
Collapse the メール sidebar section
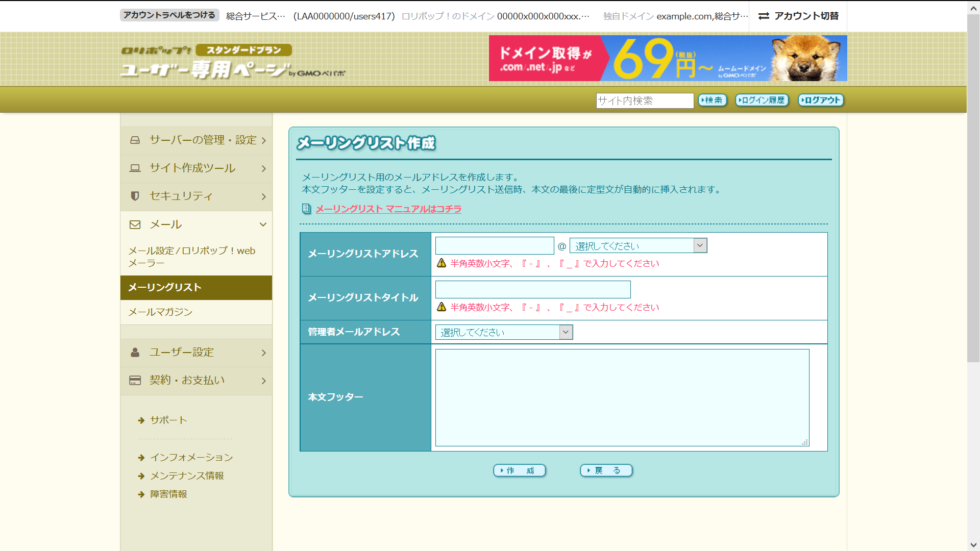tap(263, 224)
